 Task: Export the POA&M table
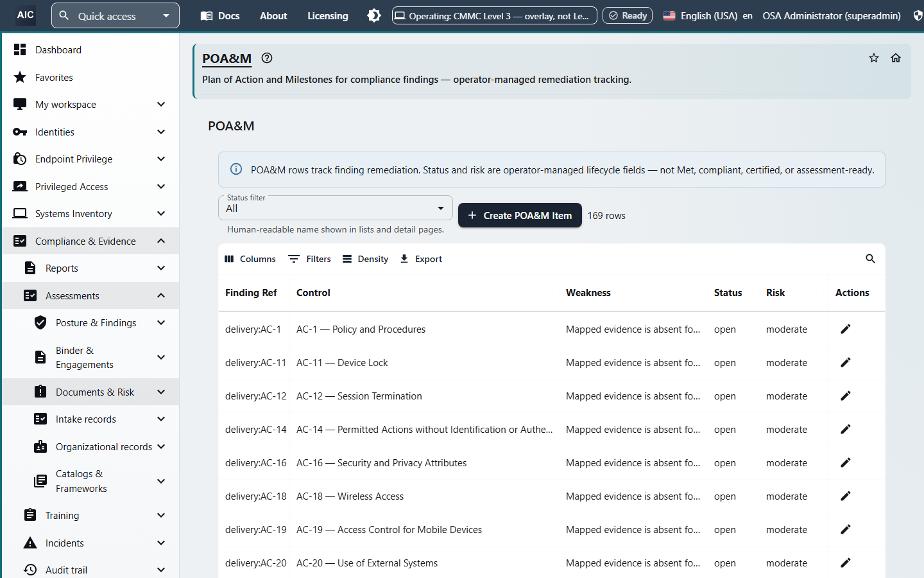[x=421, y=259]
